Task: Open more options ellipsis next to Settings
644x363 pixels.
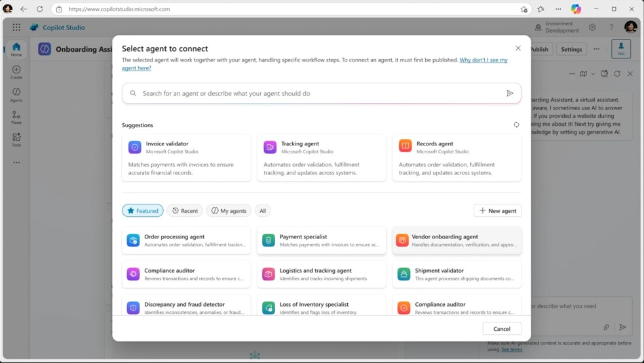Action: 596,49
